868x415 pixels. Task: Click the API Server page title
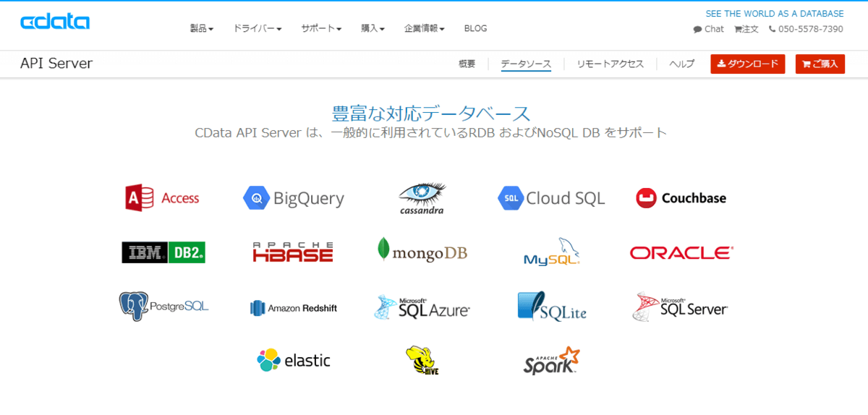56,63
